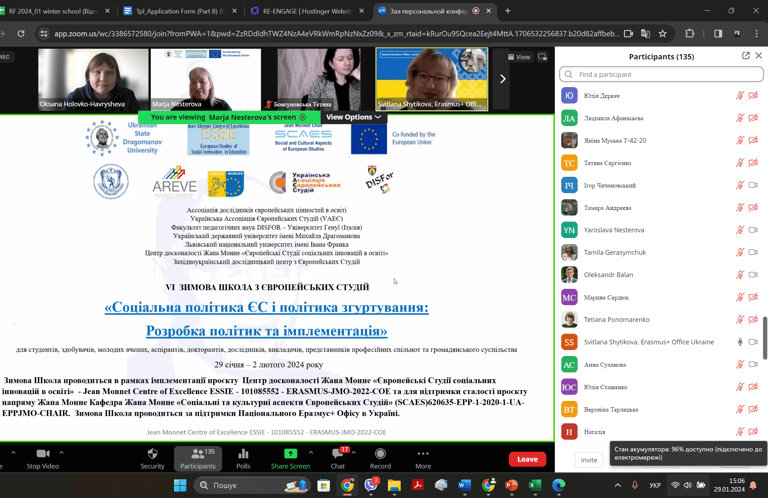The image size is (768, 498).
Task: Switch to the RE-ENGAGE Hostinger Website tab
Action: point(307,11)
